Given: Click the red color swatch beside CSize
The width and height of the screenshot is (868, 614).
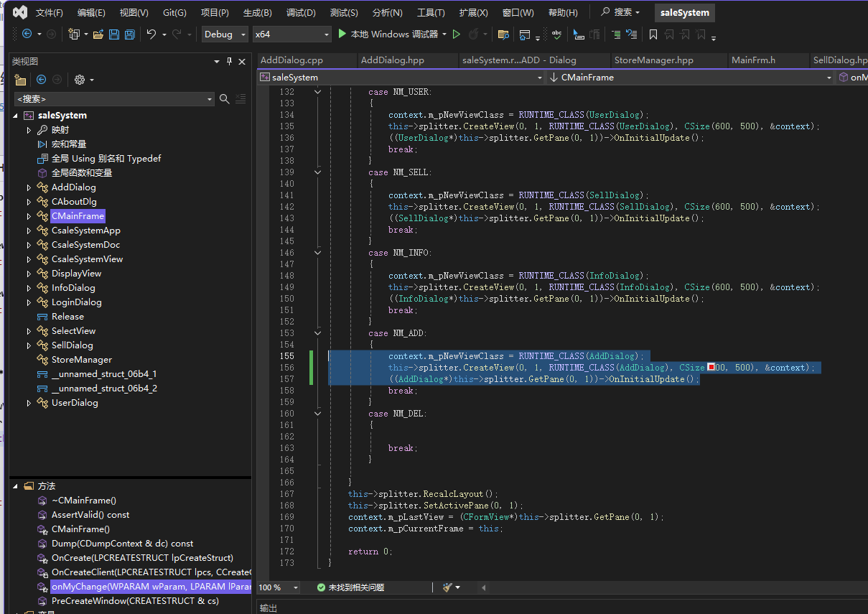Looking at the screenshot, I should pos(711,368).
